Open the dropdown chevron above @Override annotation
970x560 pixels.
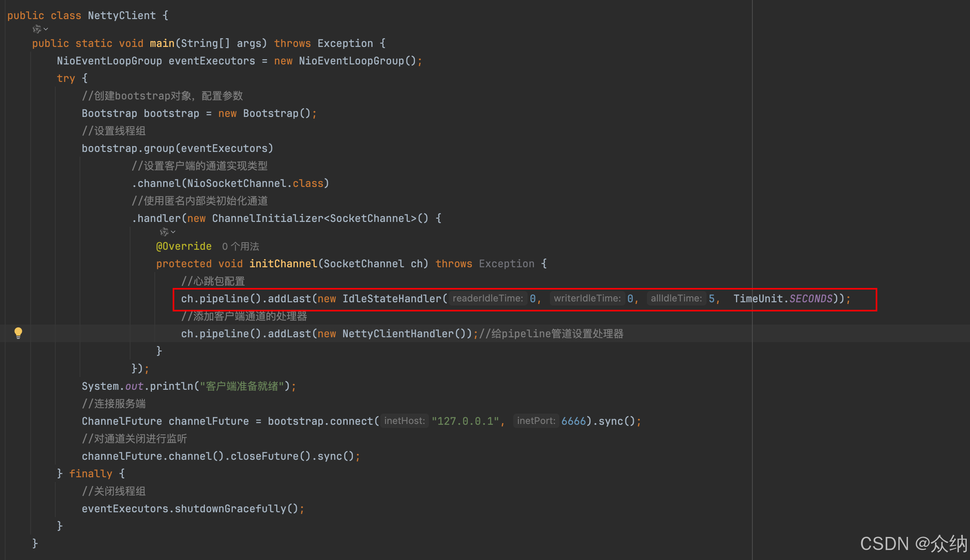pyautogui.click(x=173, y=231)
